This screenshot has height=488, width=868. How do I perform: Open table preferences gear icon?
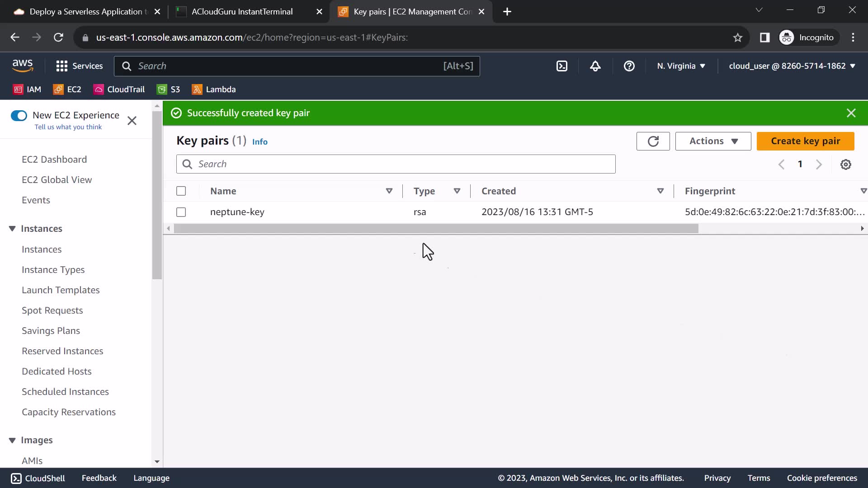pos(845,164)
